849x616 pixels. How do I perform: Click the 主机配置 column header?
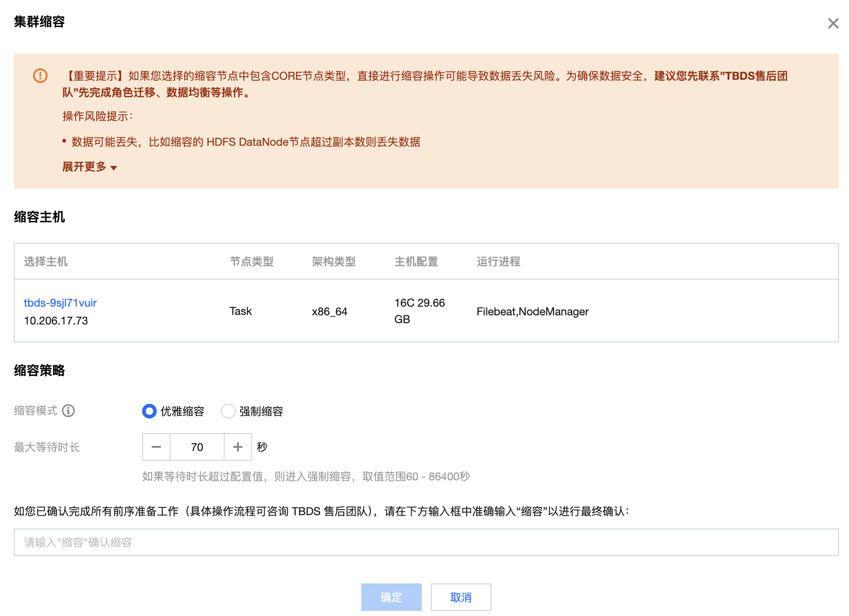click(x=416, y=262)
